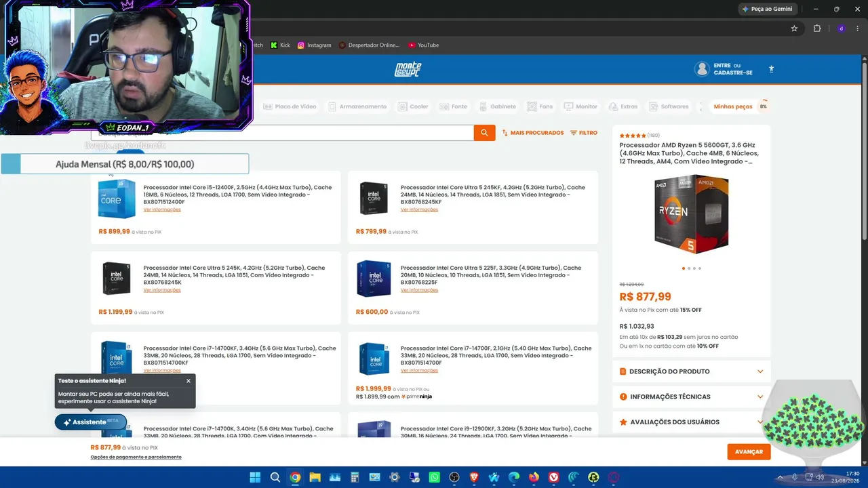Expand Avaliações dos Usuários section
The image size is (868, 488).
click(692, 422)
